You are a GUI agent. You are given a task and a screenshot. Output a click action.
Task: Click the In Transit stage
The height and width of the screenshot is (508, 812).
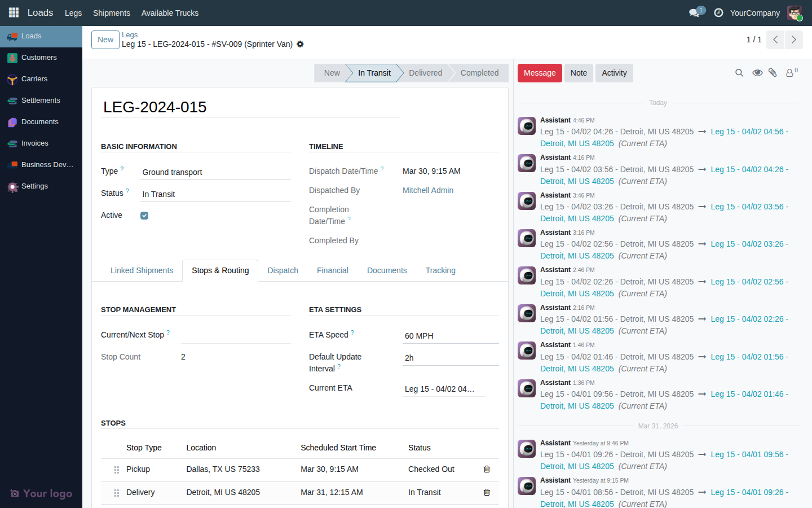coord(374,73)
